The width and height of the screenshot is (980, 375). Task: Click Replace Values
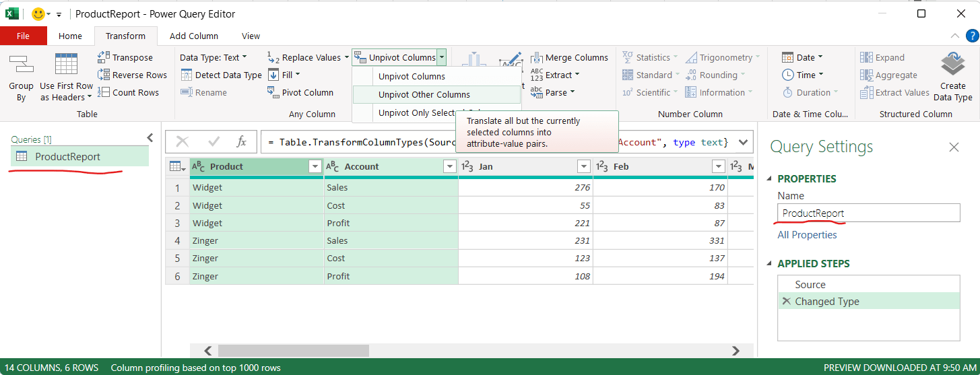click(x=308, y=58)
